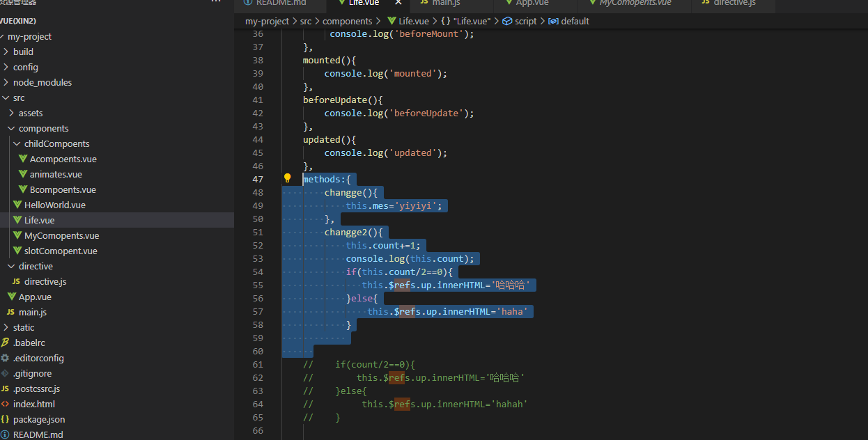Click the HTML icon beside index.html
Image resolution: width=868 pixels, height=440 pixels.
[6, 404]
